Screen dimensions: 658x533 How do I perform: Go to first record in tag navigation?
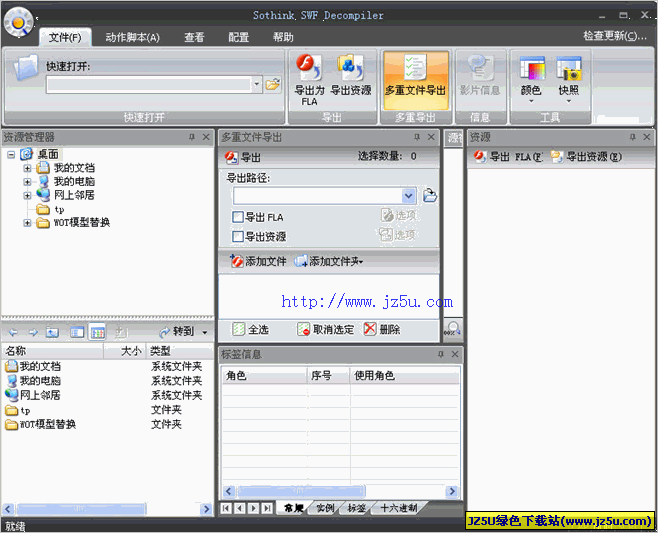coord(226,508)
